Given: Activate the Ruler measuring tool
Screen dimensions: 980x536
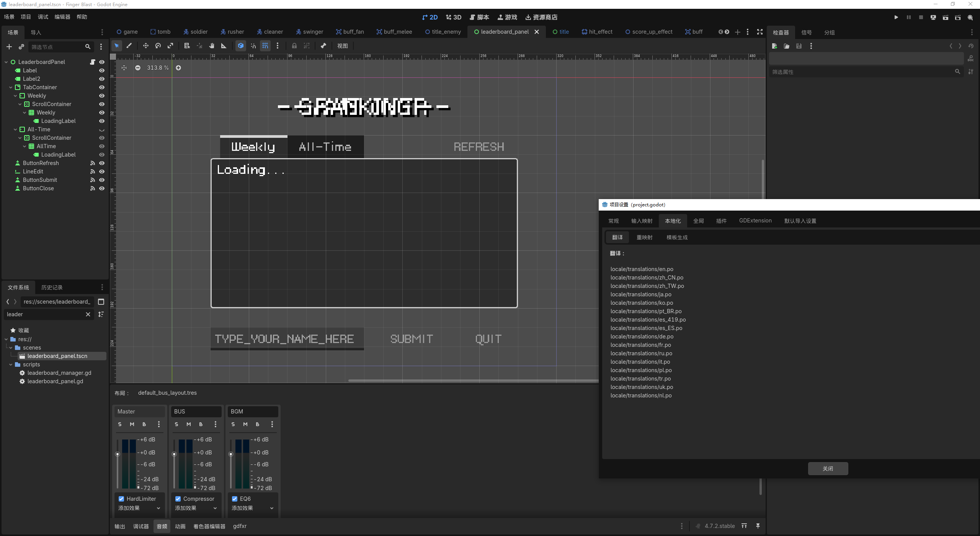Looking at the screenshot, I should tap(224, 46).
